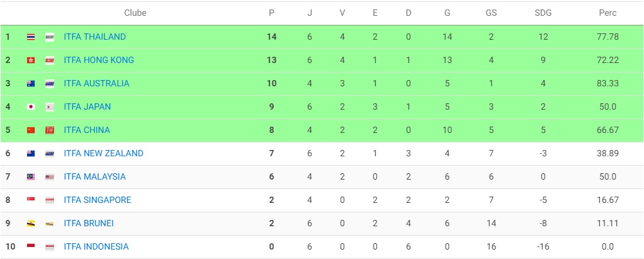Click the Japan flag icon

coord(31,107)
